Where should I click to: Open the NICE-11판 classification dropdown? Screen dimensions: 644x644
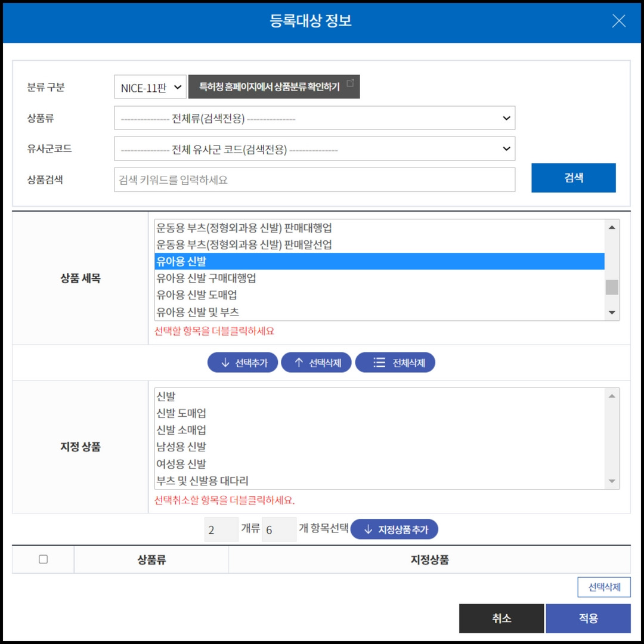tap(150, 86)
